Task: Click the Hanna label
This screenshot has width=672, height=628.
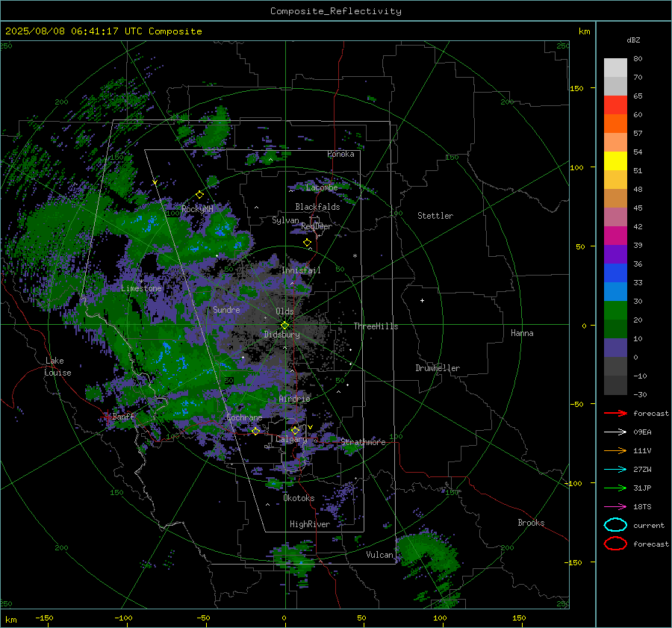Action: 522,333
